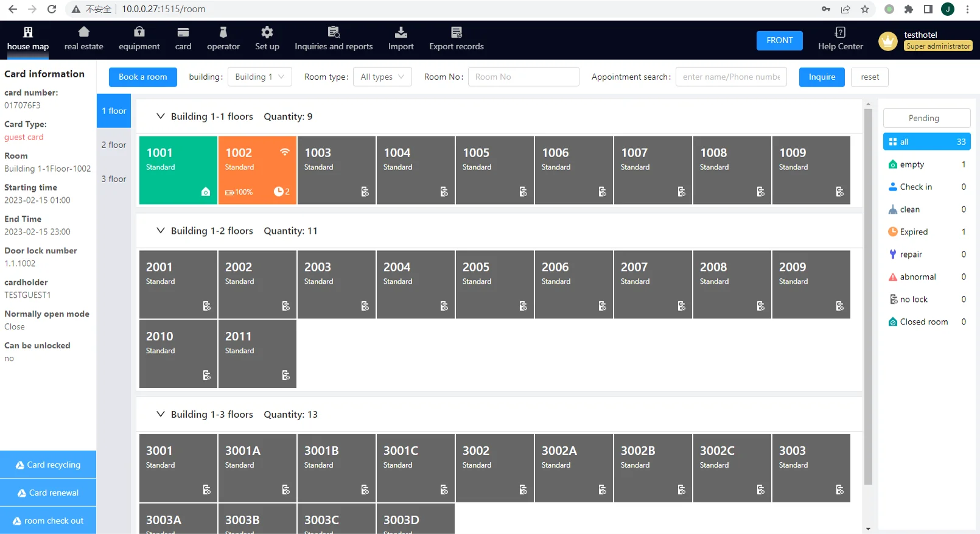Select the 2 floor tab
980x534 pixels.
point(114,145)
